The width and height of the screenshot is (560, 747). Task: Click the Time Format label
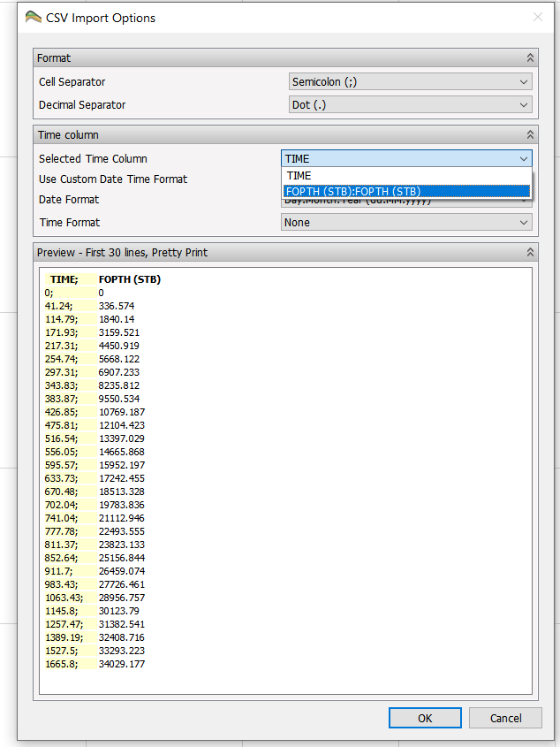(70, 223)
